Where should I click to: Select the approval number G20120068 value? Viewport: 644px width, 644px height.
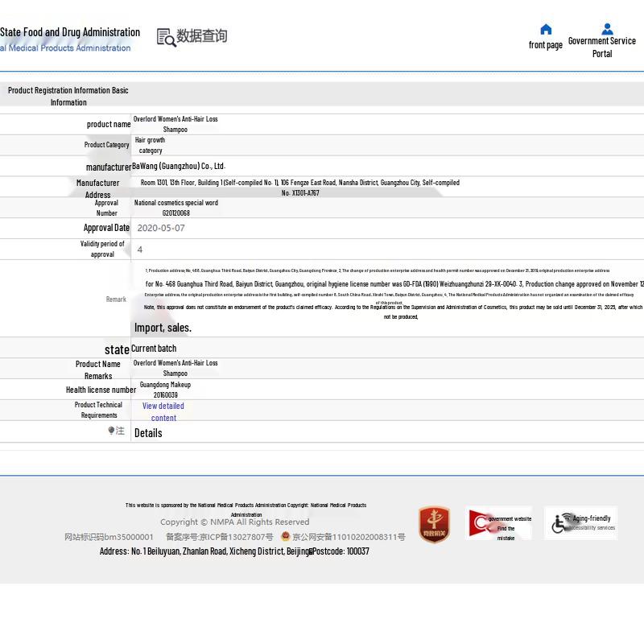(x=175, y=213)
